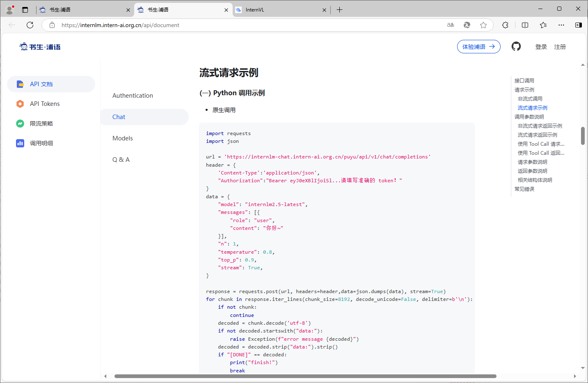
Task: Click the browser back arrow
Action: (12, 25)
